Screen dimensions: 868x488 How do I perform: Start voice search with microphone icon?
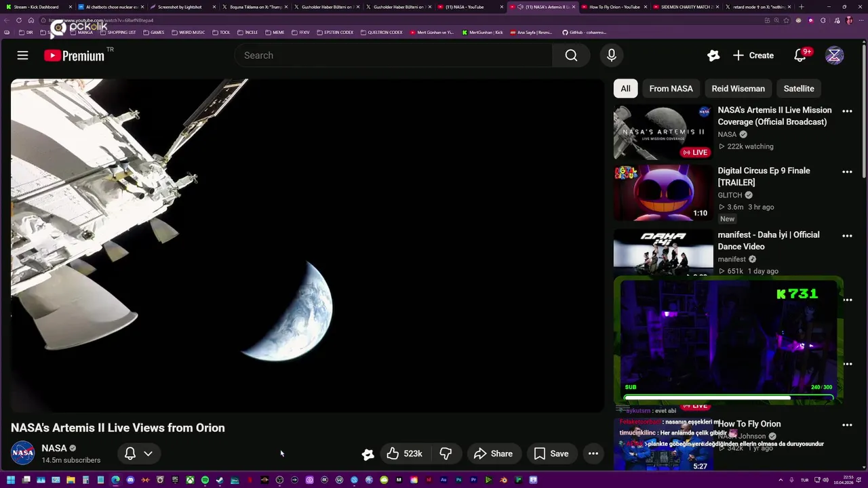pyautogui.click(x=611, y=56)
